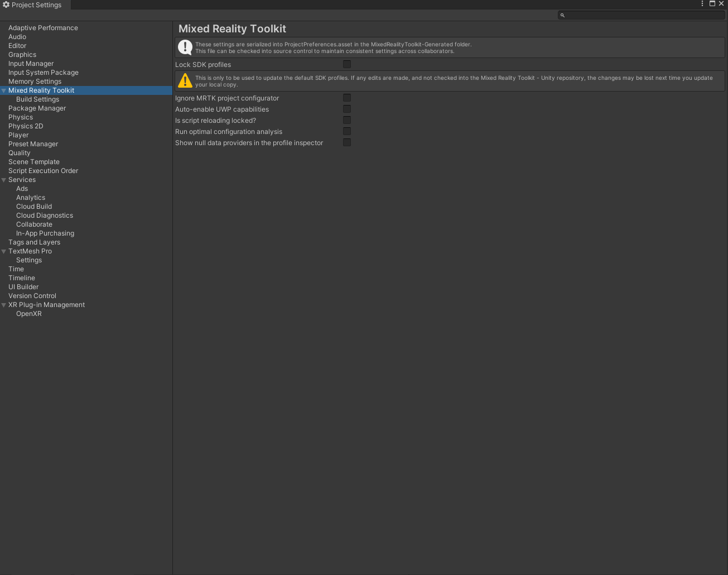Open the window options kebab menu
Image resolution: width=728 pixels, height=575 pixels.
tap(702, 4)
